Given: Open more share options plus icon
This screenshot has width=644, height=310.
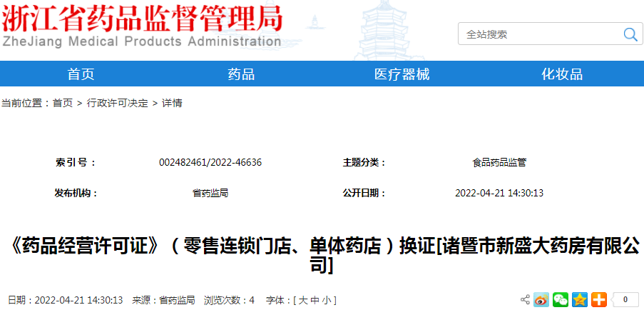Looking at the screenshot, I should click(x=599, y=299).
